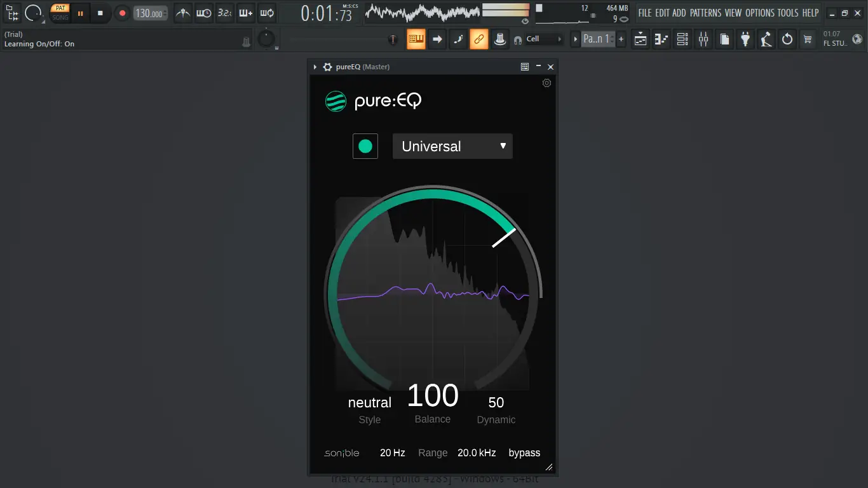Open pure:EQ settings gear in plugin

(546, 83)
